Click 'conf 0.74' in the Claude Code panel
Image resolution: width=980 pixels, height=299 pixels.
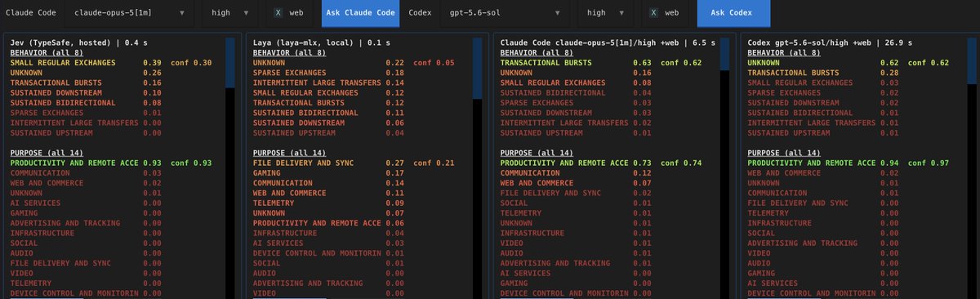(682, 163)
